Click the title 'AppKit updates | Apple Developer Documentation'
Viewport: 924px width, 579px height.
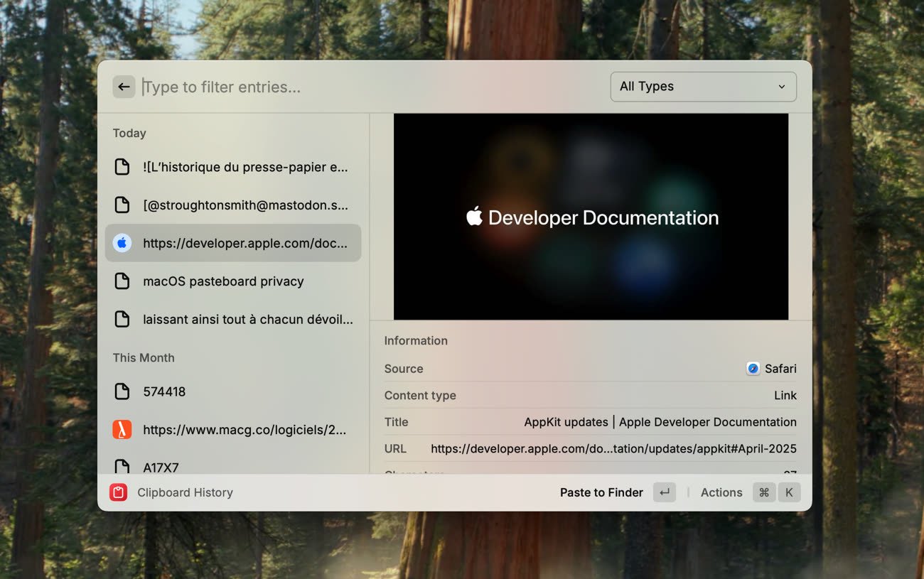tap(660, 422)
